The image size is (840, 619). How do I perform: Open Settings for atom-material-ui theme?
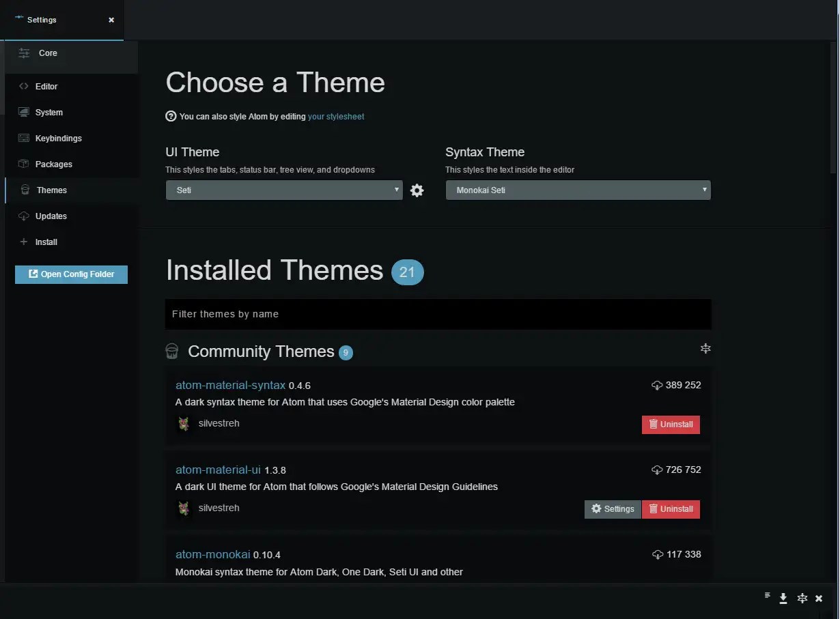pos(613,509)
